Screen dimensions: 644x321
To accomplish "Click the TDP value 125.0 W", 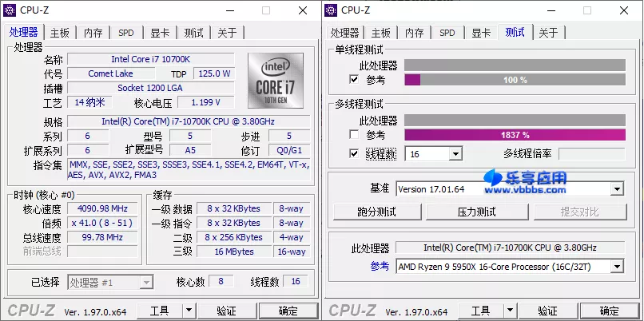I will point(214,73).
